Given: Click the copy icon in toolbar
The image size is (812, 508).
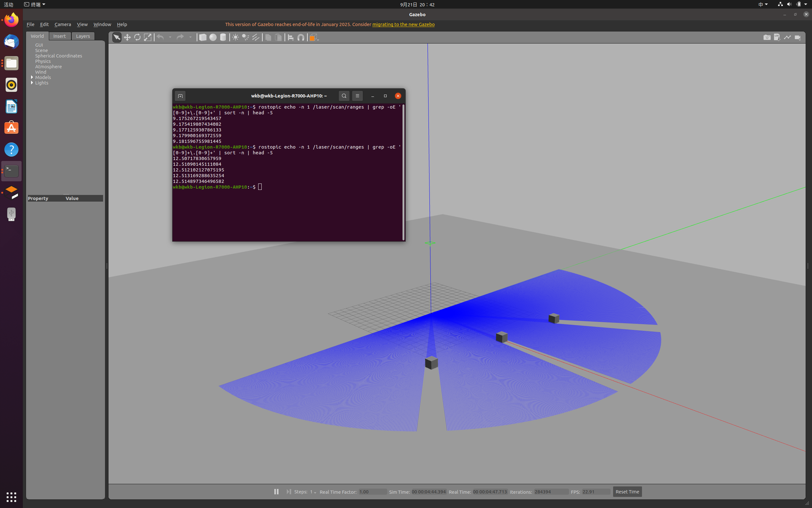Looking at the screenshot, I should click(268, 37).
